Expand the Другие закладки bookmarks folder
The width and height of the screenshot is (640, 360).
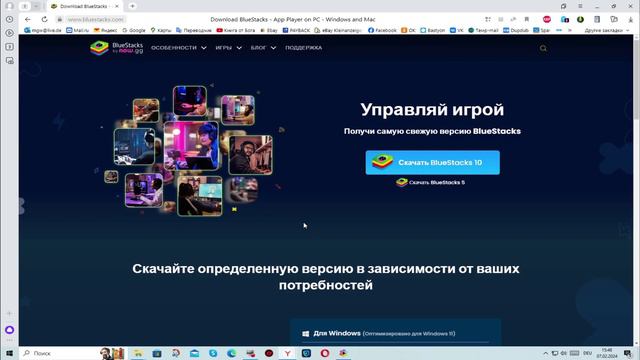[x=607, y=30]
